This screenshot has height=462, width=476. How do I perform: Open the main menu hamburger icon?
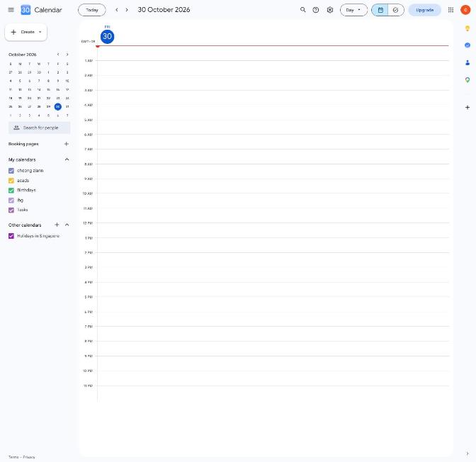pos(11,10)
